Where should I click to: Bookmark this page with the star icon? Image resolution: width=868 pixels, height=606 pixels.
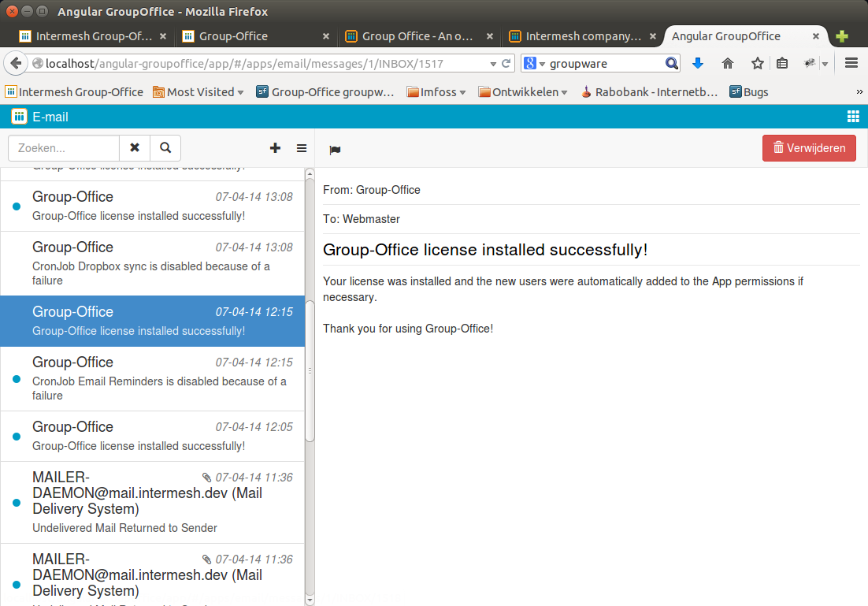click(x=757, y=63)
